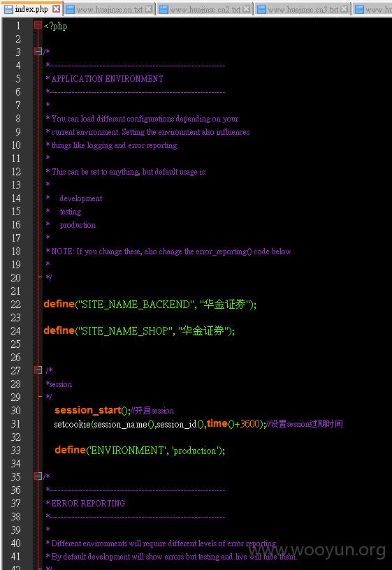392x570 pixels.
Task: Collapse the error reporting comment fold on line 35
Action: point(38,476)
